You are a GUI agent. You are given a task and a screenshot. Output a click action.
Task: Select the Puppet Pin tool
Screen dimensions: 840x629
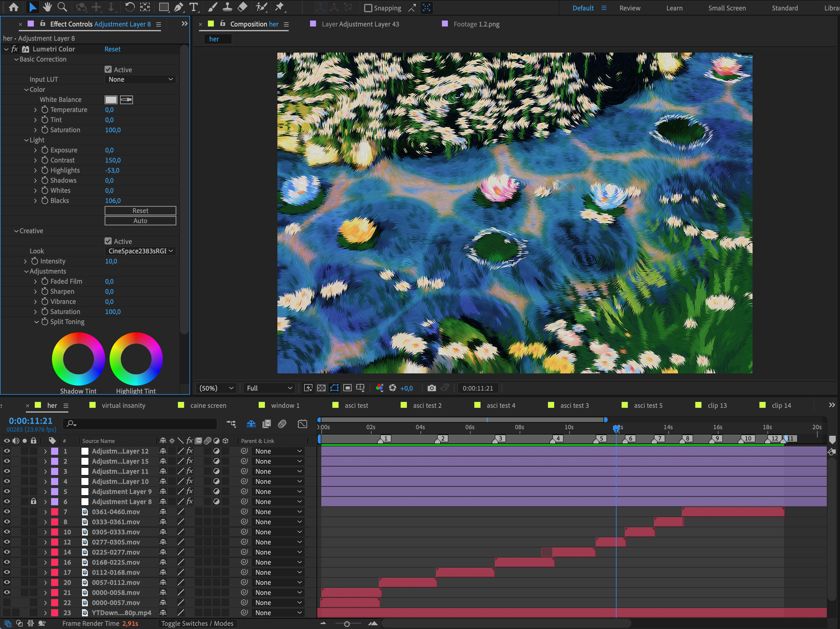tap(280, 7)
